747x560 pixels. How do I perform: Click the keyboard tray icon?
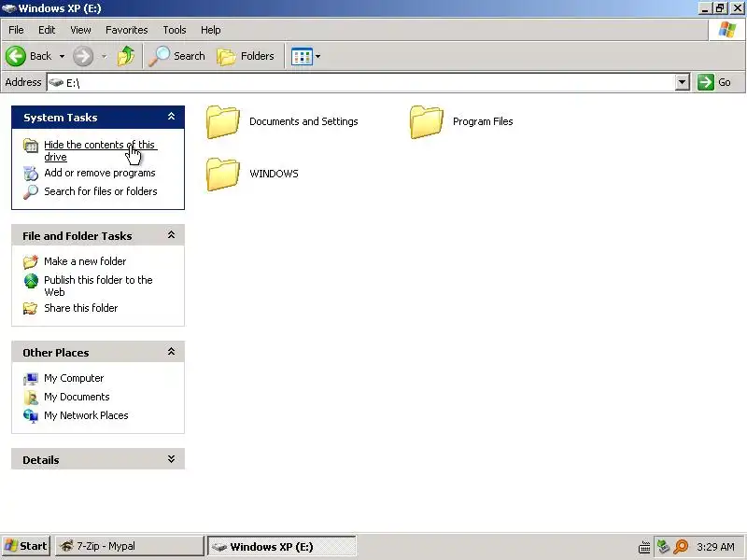pos(644,547)
